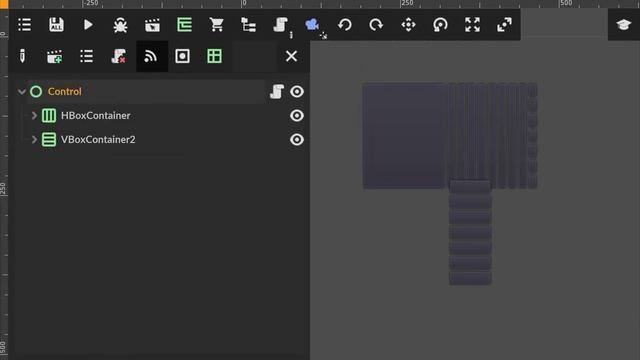Toggle visibility of HBoxContainer
The width and height of the screenshot is (640, 360).
(297, 116)
